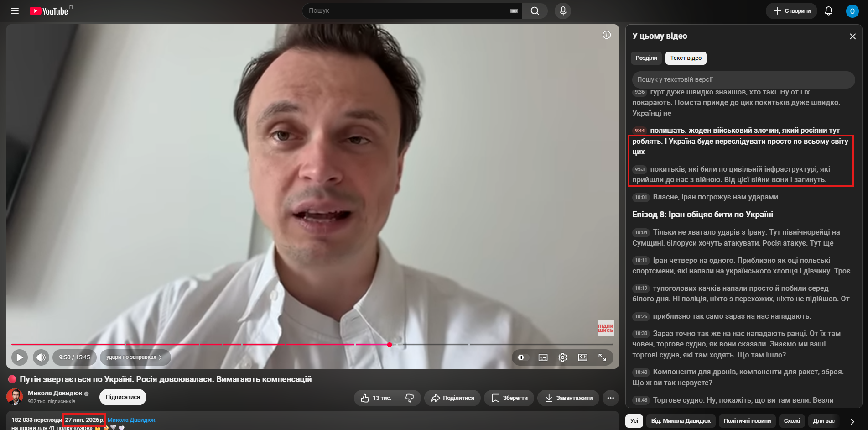Screen dimensions: 868x430
Task: Click the magnifier search button
Action: point(535,11)
